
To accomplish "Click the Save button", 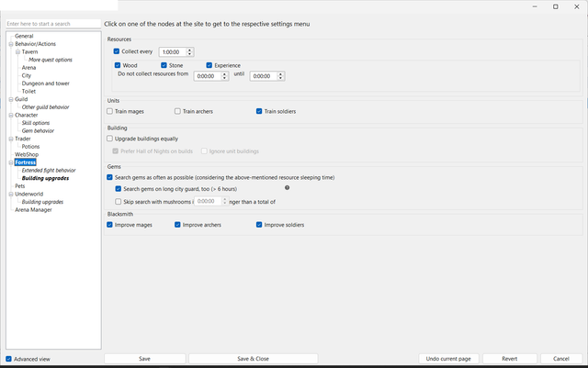I will click(145, 359).
